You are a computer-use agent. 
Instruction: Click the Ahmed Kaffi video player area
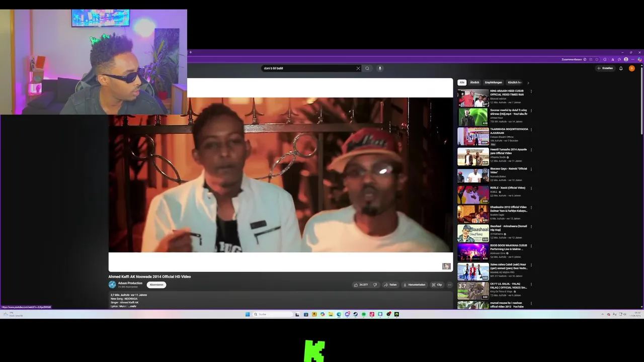281,175
